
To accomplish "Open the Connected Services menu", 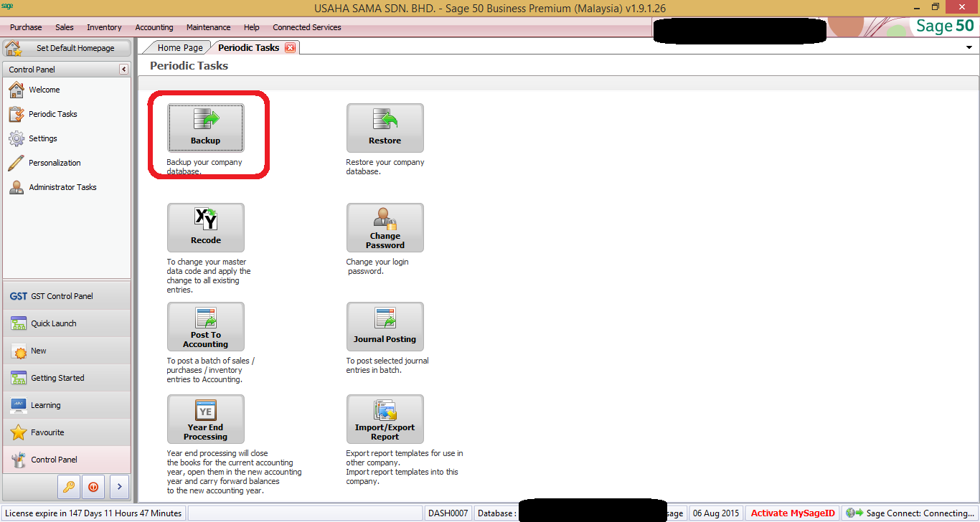I will [307, 27].
